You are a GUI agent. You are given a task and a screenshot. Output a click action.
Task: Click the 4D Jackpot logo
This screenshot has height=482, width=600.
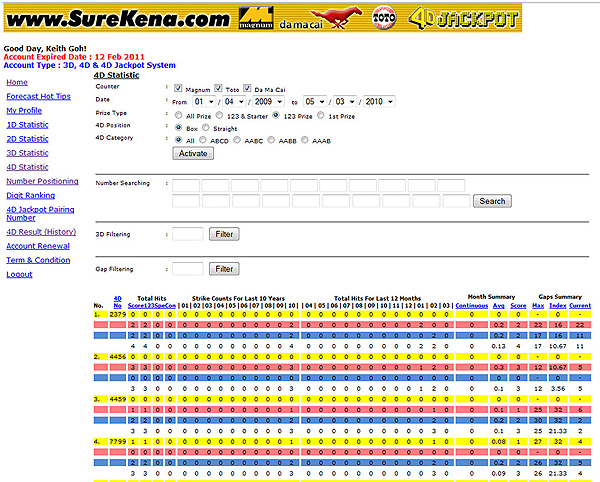(463, 18)
